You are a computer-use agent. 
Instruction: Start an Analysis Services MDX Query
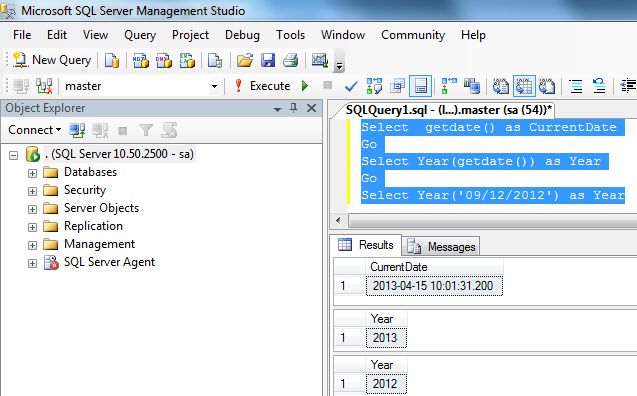tap(141, 61)
